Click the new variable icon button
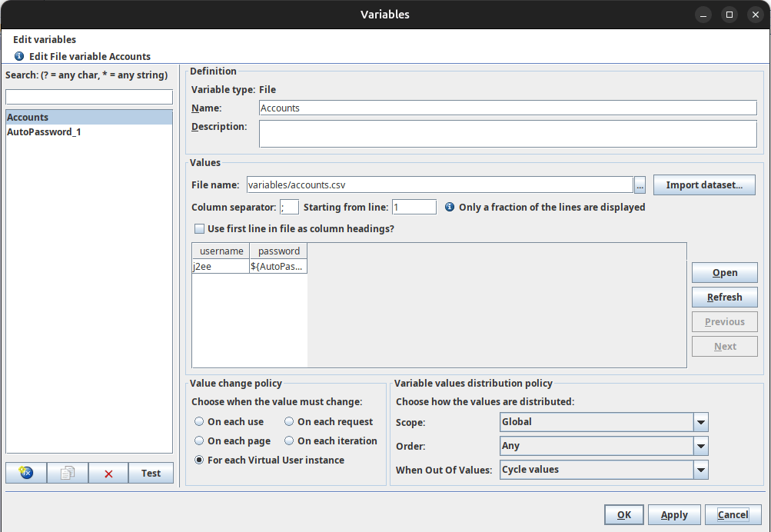 pos(26,473)
